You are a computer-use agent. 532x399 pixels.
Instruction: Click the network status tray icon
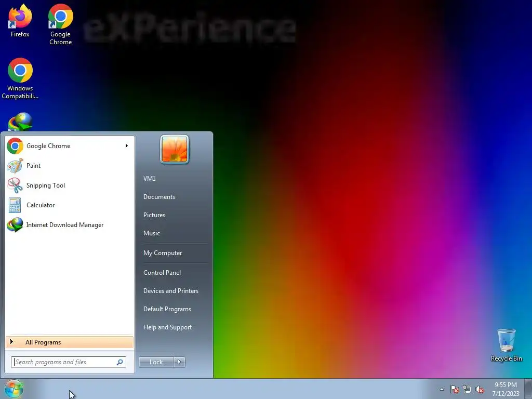[467, 390]
